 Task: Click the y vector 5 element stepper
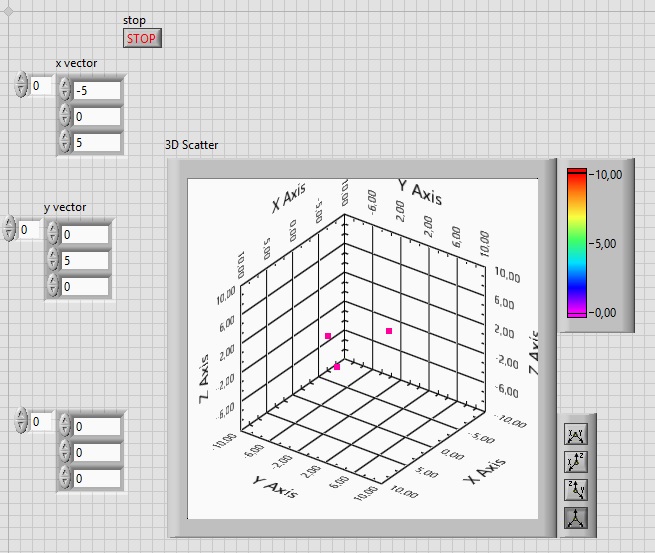pyautogui.click(x=53, y=260)
